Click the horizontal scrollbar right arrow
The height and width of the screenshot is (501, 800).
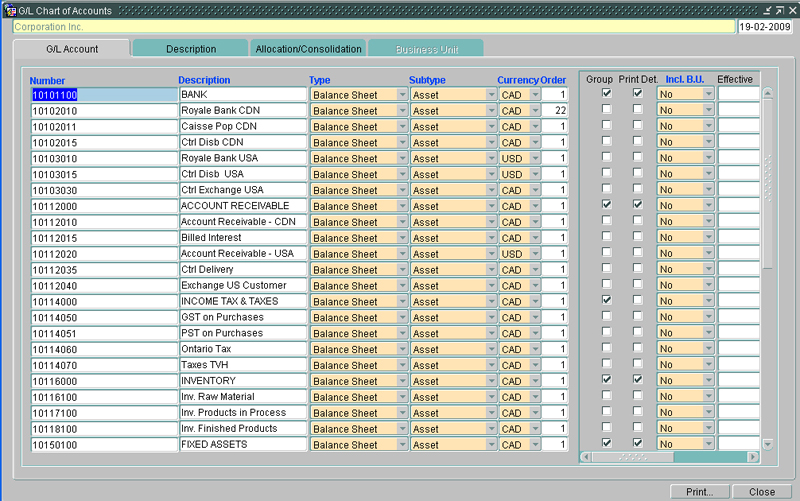(x=752, y=457)
